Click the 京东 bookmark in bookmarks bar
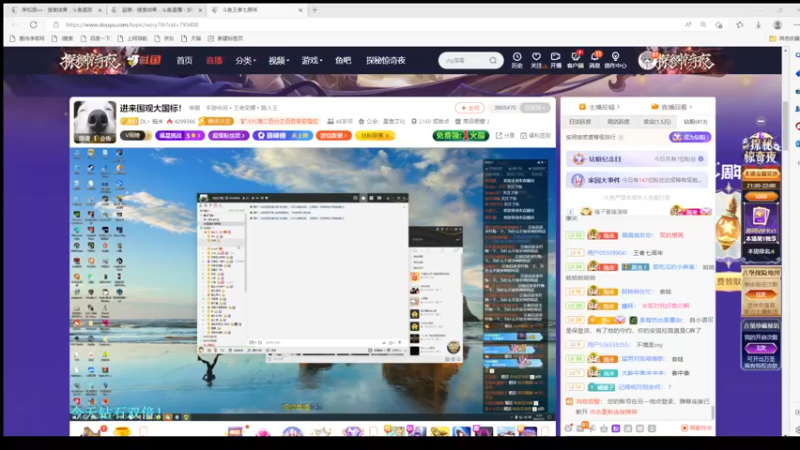 click(x=164, y=38)
